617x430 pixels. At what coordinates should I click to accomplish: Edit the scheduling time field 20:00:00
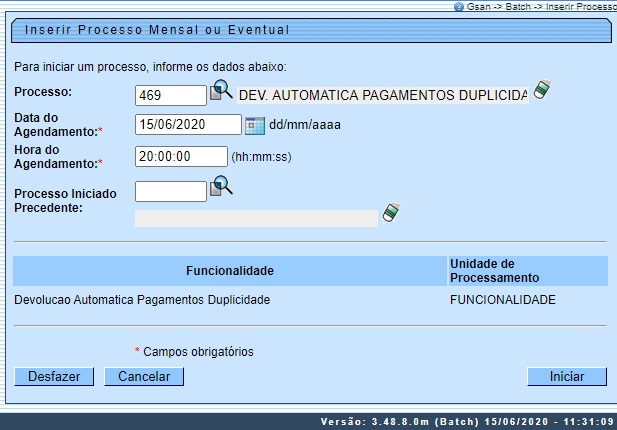181,156
